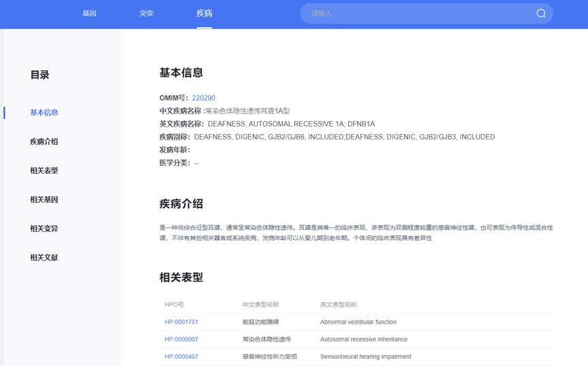
Task: Click Sensorineural hearing impairment cell
Action: [366, 356]
